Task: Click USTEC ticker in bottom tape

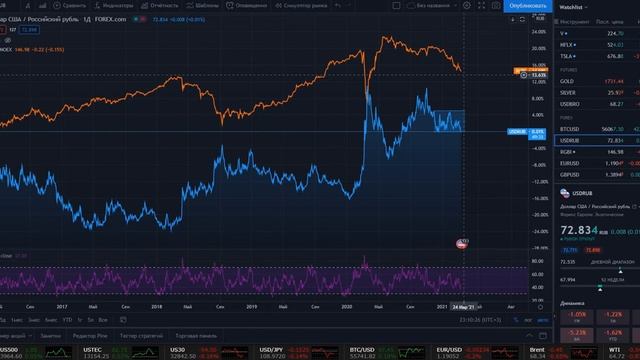Action: pos(122,353)
